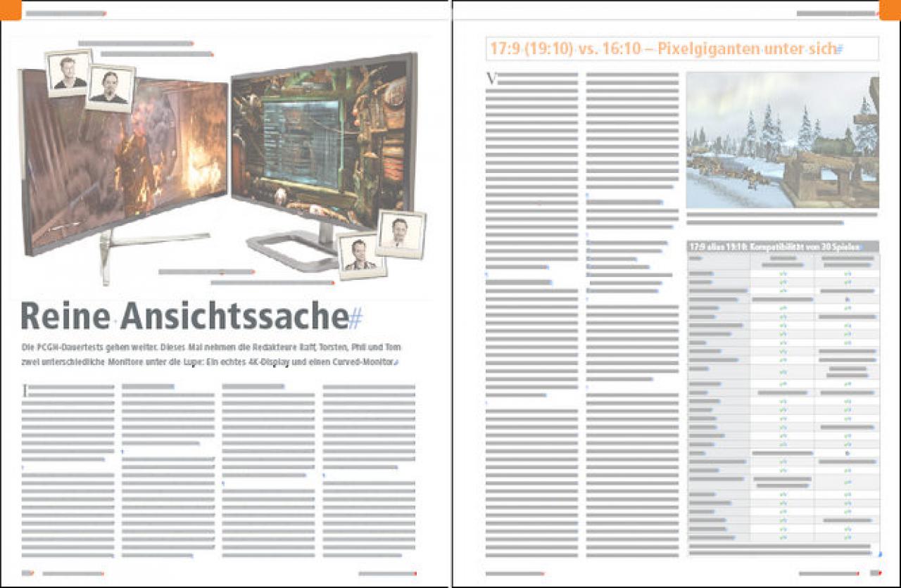Click the portrait photo of the blond man
This screenshot has height=588, width=901.
[69, 72]
